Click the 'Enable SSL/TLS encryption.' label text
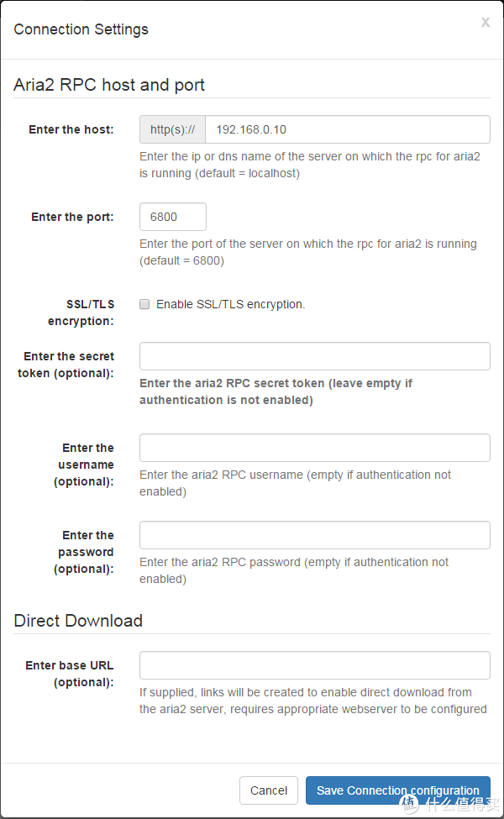The image size is (504, 819). coord(230,304)
